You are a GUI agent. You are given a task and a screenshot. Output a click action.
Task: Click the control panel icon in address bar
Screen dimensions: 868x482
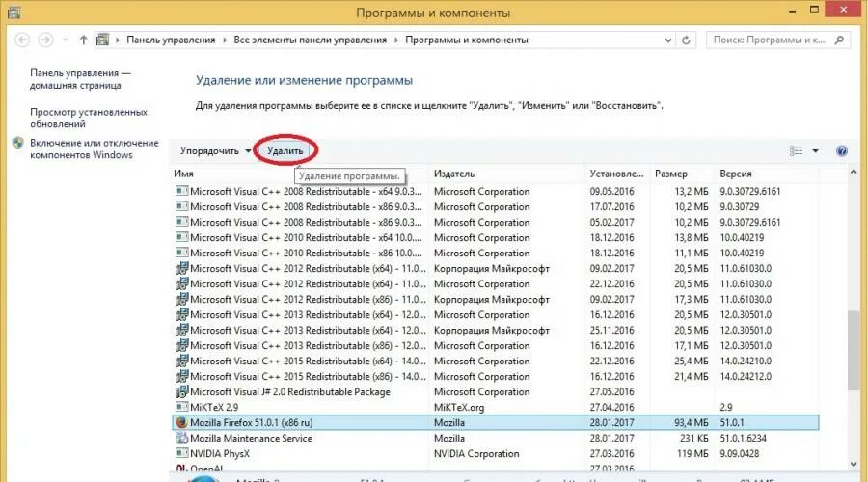[102, 40]
